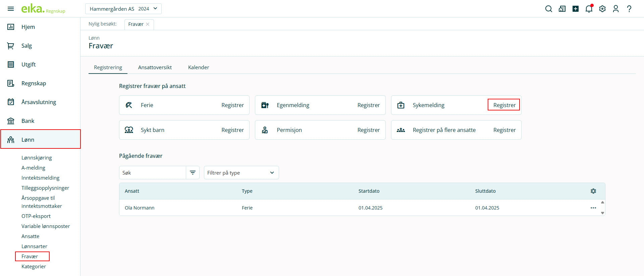
Task: Open the user profile icon
Action: 615,9
